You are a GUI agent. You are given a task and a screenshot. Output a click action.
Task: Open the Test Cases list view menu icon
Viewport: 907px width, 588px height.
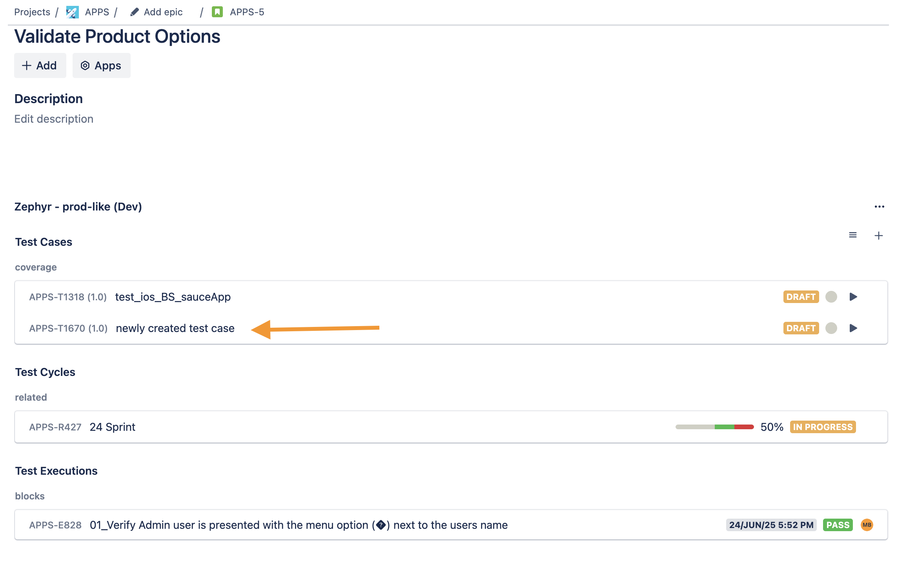852,235
